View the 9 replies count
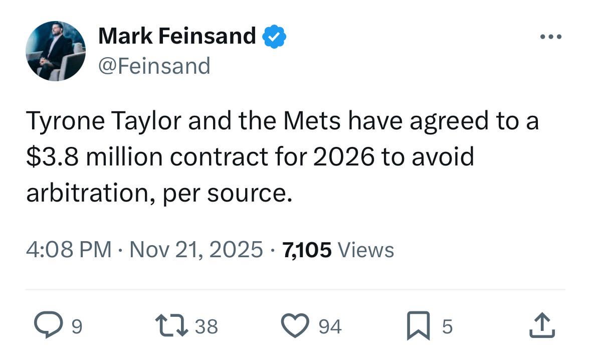 (76, 326)
